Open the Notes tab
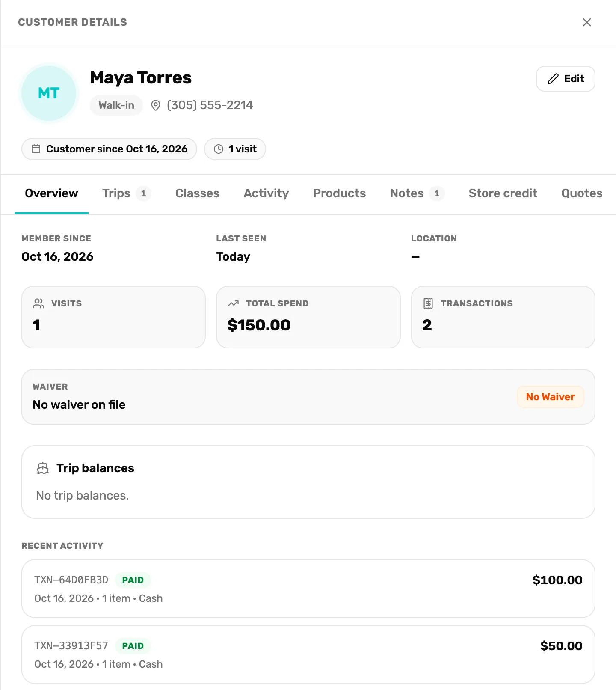The image size is (616, 690). tap(417, 193)
